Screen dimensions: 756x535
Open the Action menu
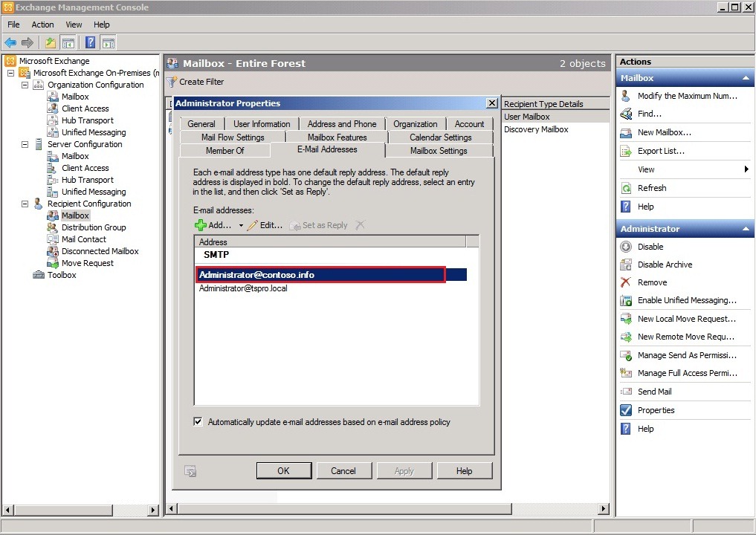(42, 25)
